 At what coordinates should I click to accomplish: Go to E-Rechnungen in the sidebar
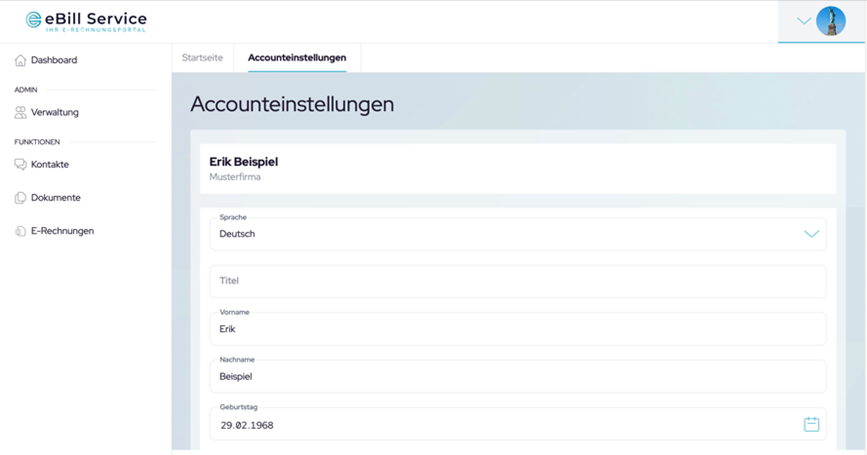[62, 231]
